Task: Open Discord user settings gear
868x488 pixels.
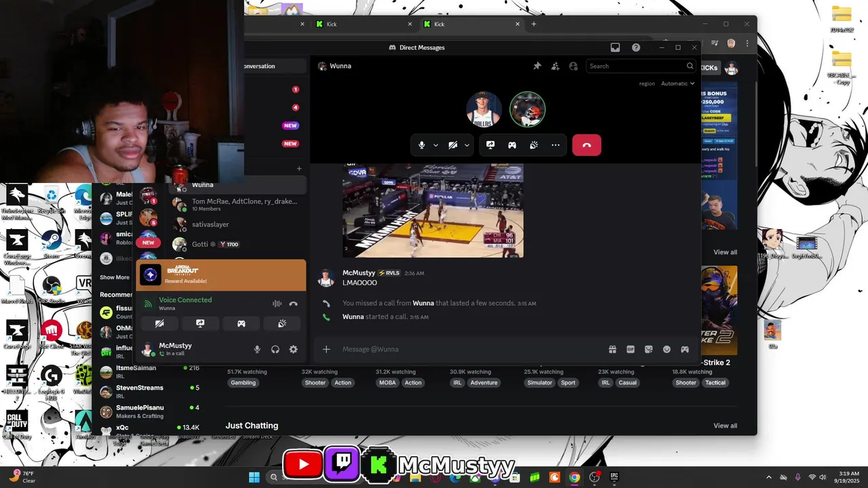Action: (293, 349)
